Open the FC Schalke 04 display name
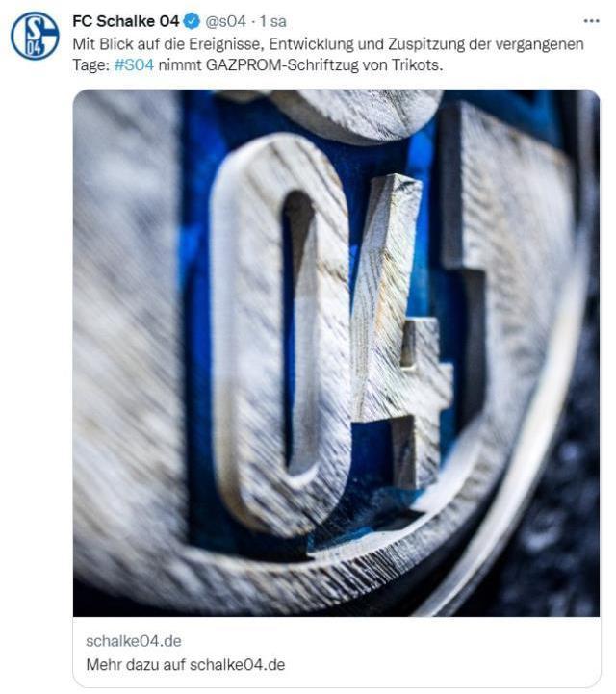Viewport: 616px width, 694px height. click(x=126, y=21)
